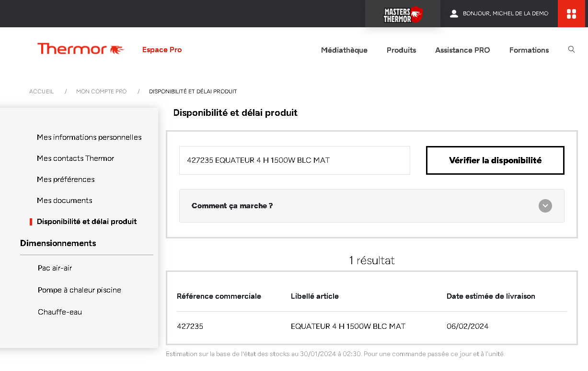Click the EQUATEUR 4 H 1500W BLC MAT result cell
588x371 pixels.
coord(348,326)
